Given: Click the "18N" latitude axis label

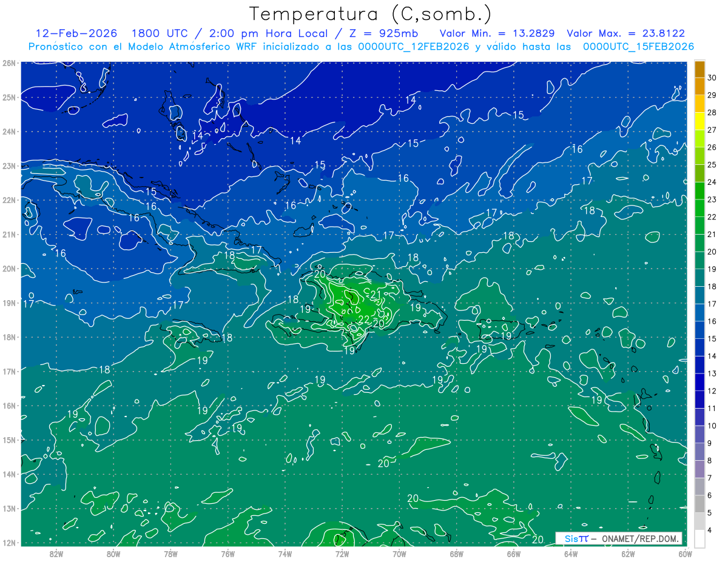Looking at the screenshot, I should click(x=8, y=337).
